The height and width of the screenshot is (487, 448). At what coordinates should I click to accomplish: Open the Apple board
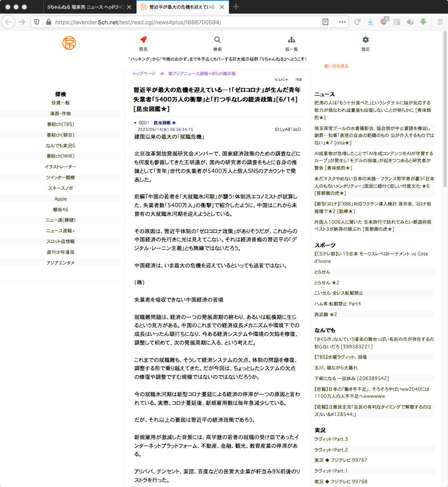coord(61,199)
